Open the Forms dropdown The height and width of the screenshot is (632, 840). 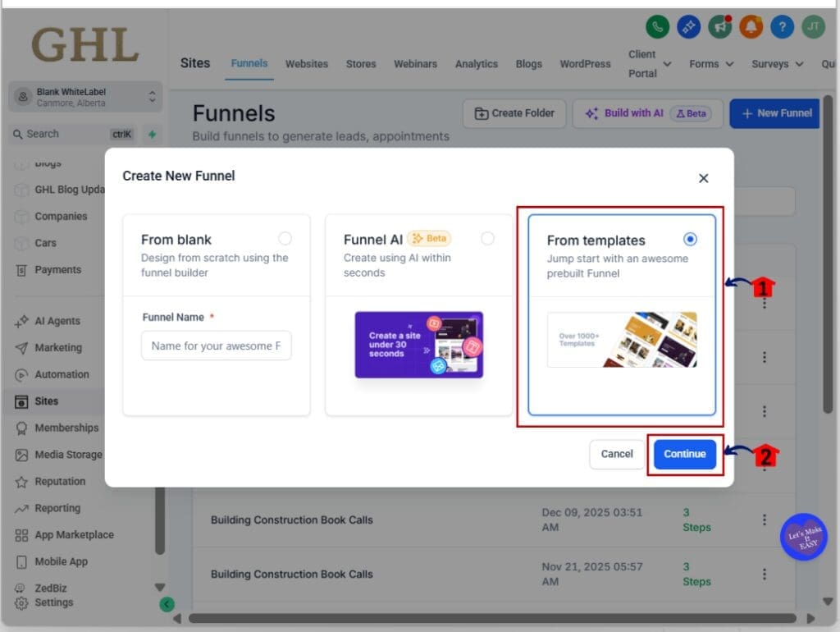click(710, 63)
